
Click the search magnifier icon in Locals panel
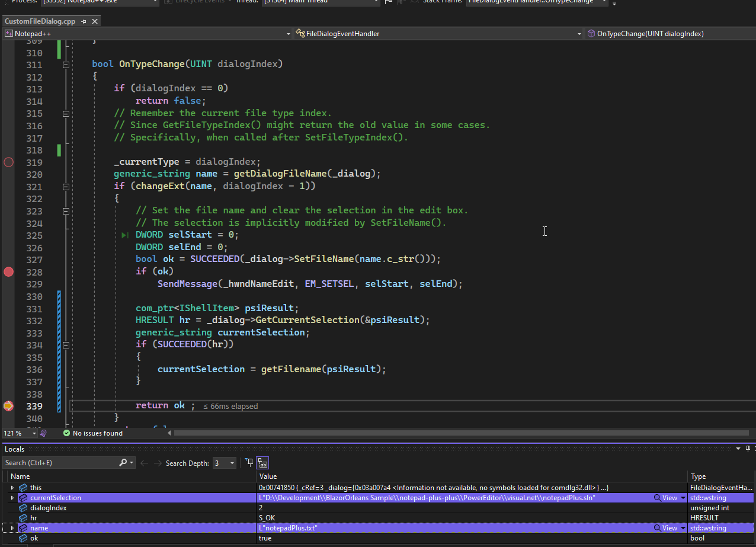pos(123,462)
